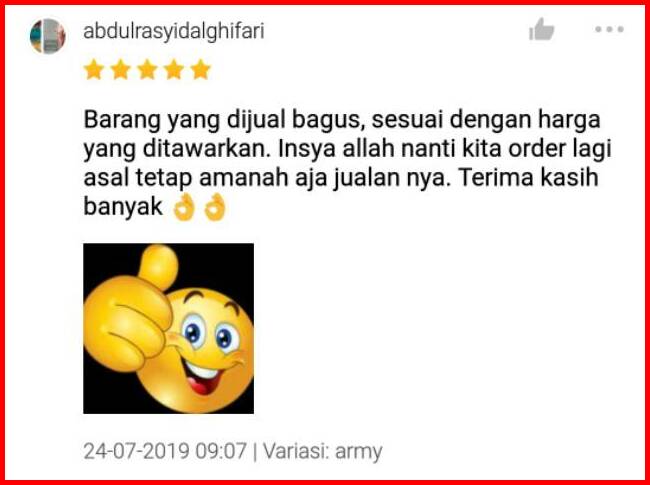Click review line starting 'Barang yang dijual'
The height and width of the screenshot is (485, 650).
342,121
